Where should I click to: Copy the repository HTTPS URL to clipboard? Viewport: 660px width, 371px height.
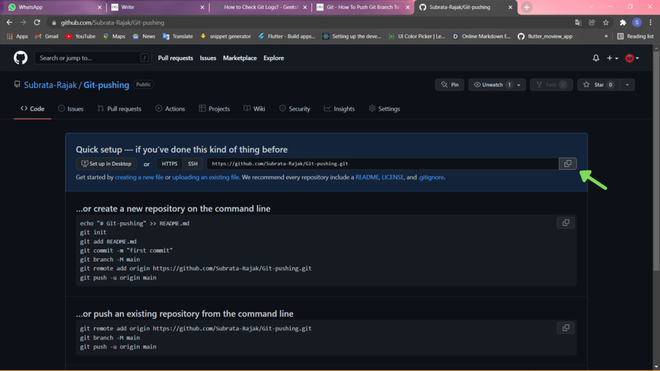(567, 163)
